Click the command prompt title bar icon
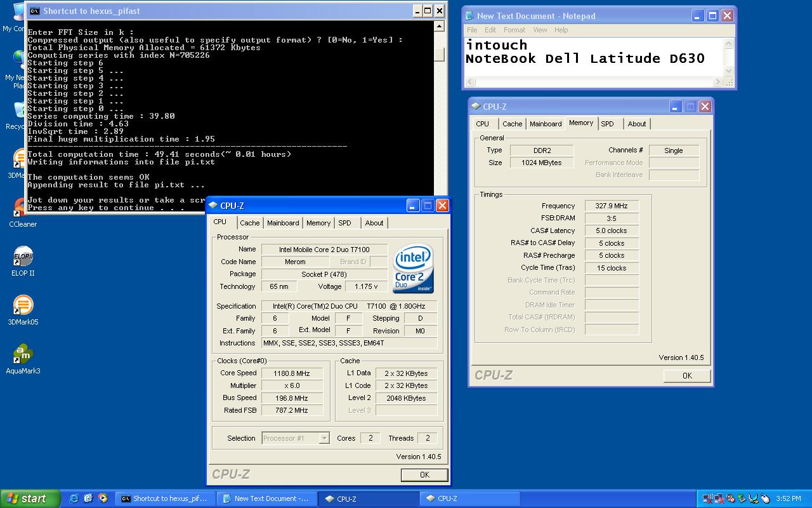This screenshot has height=508, width=812. pyautogui.click(x=35, y=11)
